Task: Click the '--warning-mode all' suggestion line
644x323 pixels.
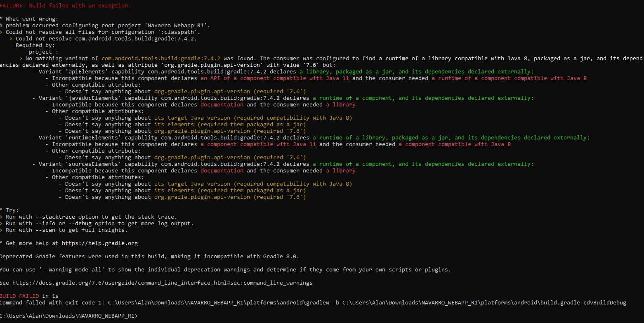Action: tap(226, 270)
